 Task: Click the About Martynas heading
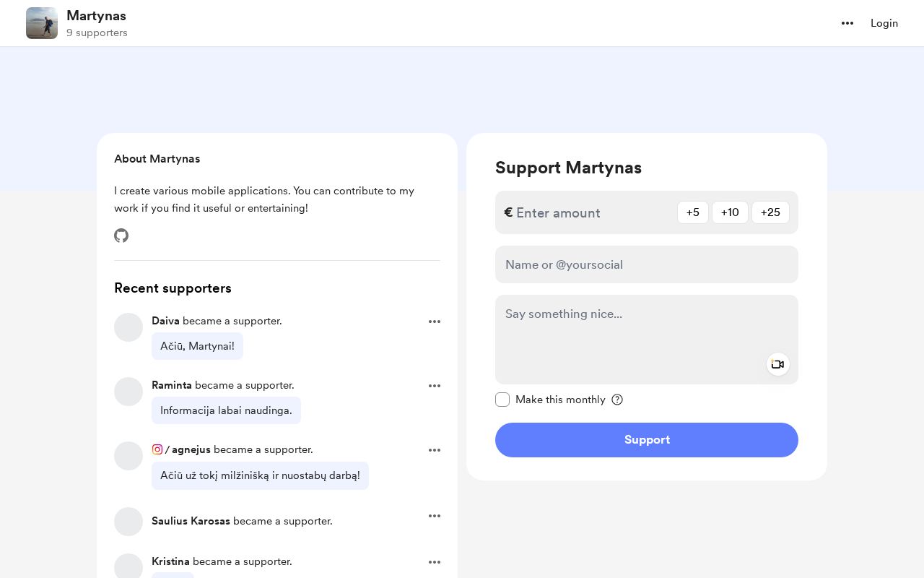[157, 159]
